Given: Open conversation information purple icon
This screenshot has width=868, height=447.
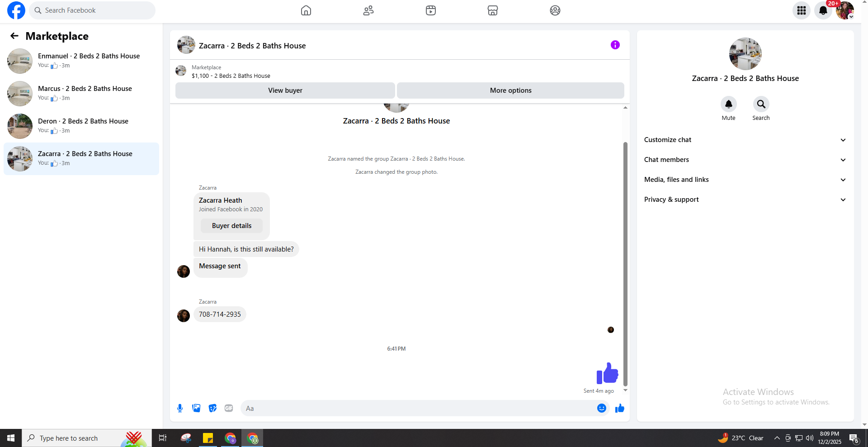Looking at the screenshot, I should (x=615, y=45).
